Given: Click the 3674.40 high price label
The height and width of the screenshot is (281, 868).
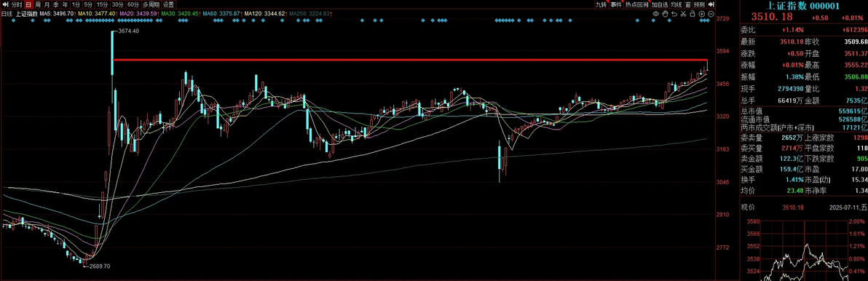Looking at the screenshot, I should [x=128, y=31].
